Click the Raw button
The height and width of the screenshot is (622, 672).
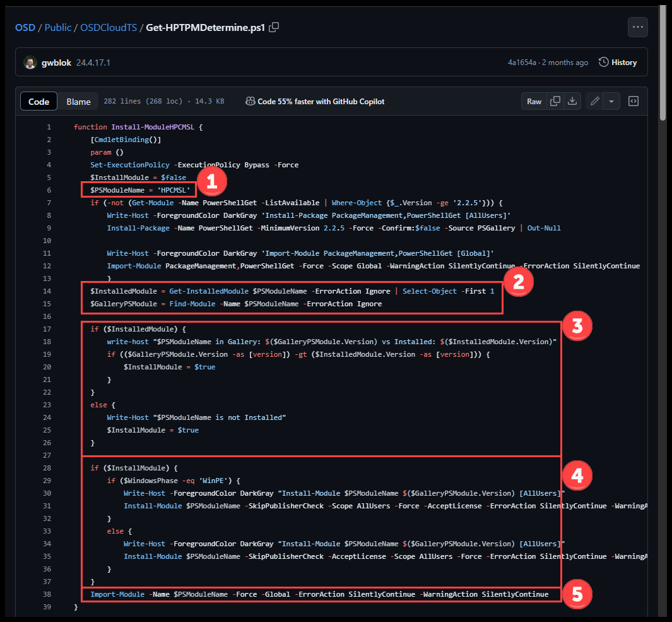pos(534,101)
